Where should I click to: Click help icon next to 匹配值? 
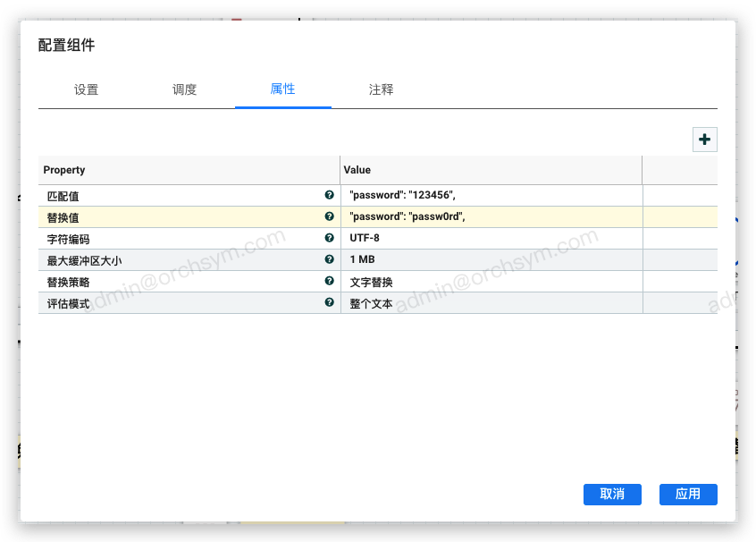[329, 195]
